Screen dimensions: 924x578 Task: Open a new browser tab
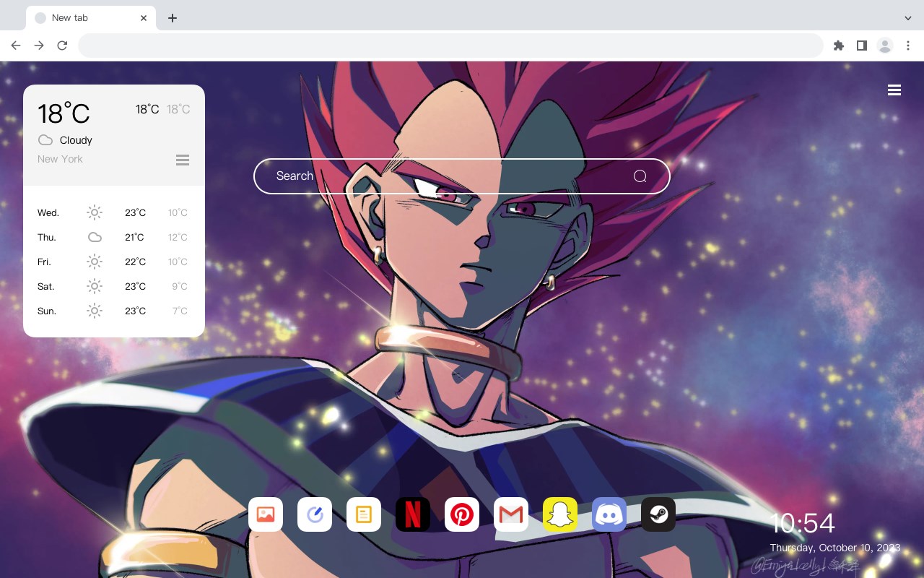[172, 18]
